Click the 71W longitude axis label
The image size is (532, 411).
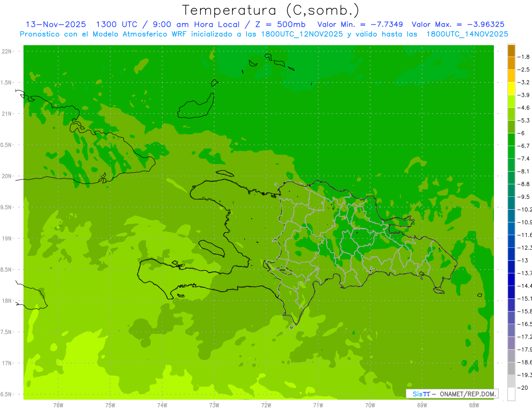[x=318, y=405]
